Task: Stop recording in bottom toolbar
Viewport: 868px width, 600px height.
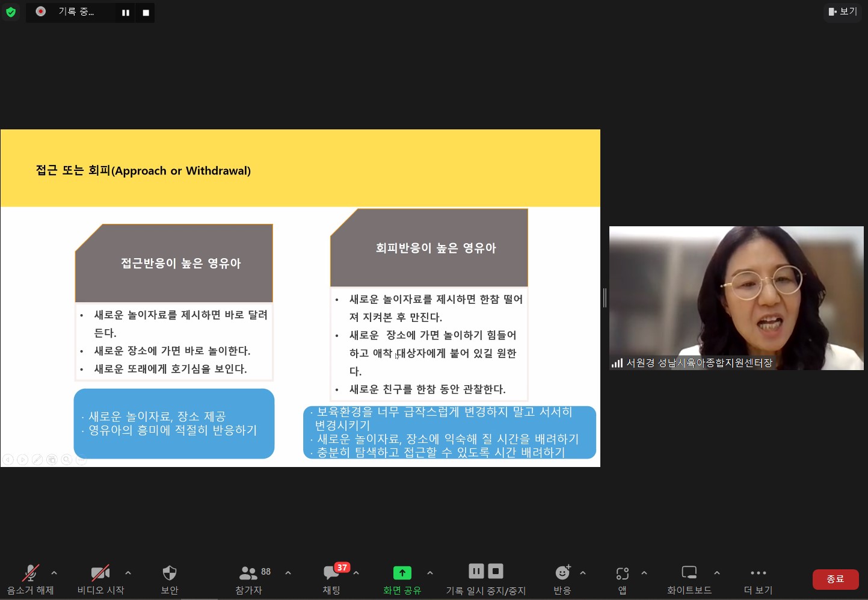Action: click(x=496, y=571)
